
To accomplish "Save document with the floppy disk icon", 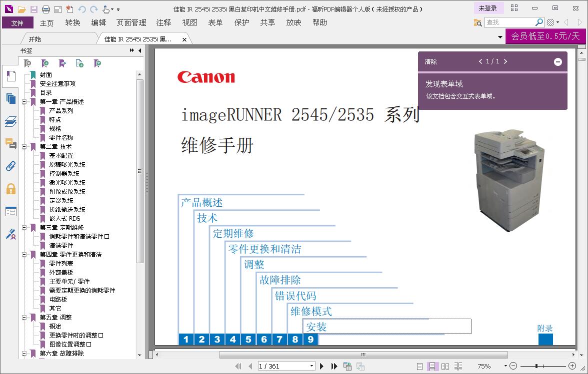I will coord(34,9).
